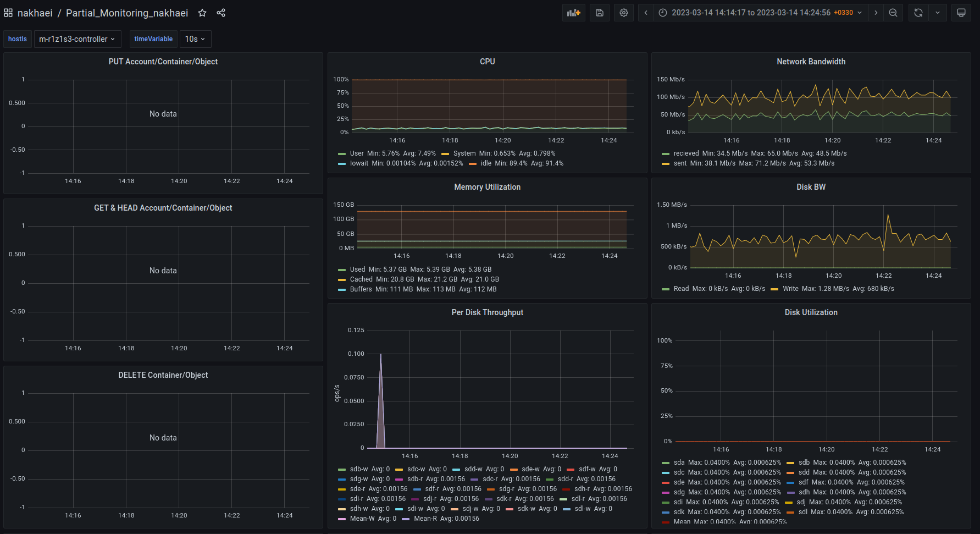The width and height of the screenshot is (980, 534).
Task: Shift time range forward
Action: pos(876,13)
